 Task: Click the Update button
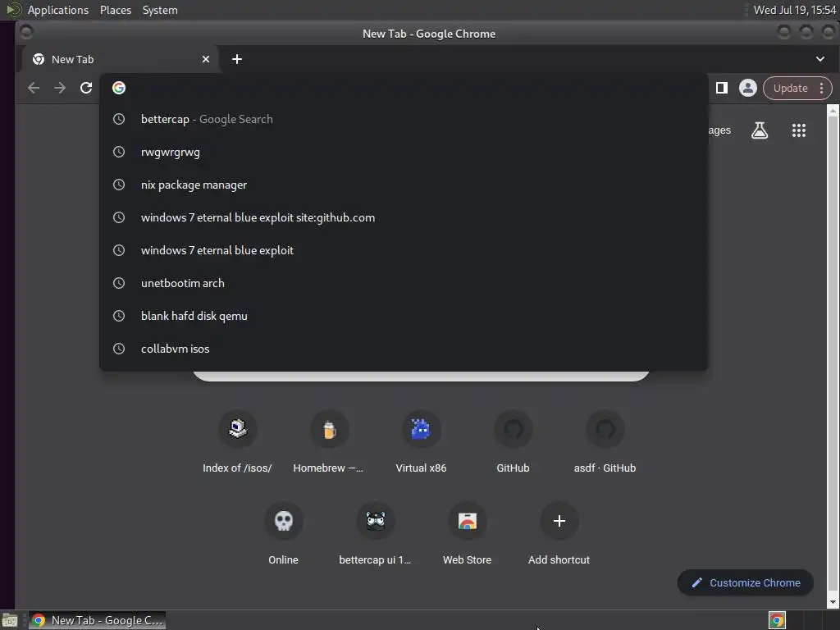point(790,88)
